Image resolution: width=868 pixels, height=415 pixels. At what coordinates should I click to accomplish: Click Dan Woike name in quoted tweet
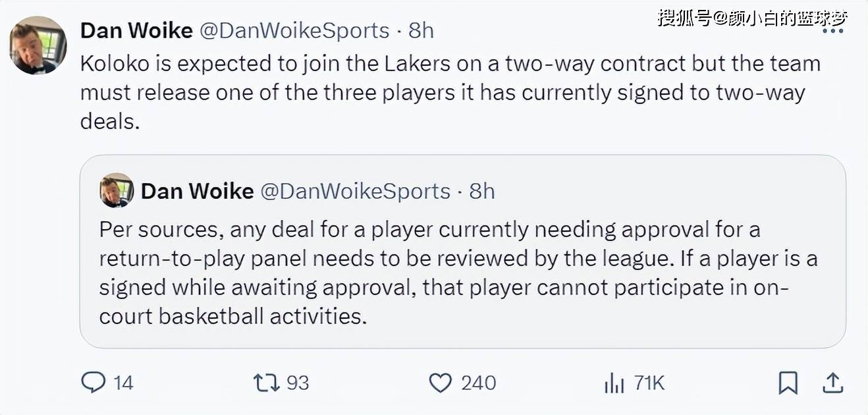tap(198, 191)
